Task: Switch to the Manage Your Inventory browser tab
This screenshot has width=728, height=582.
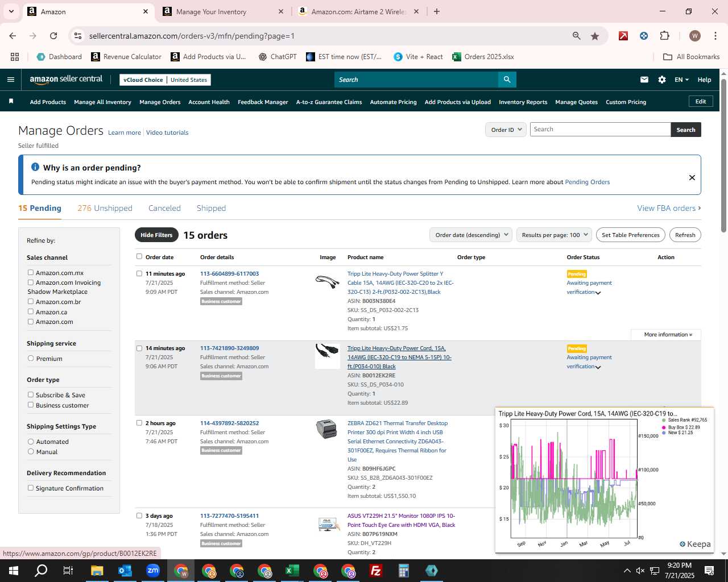Action: [x=222, y=11]
